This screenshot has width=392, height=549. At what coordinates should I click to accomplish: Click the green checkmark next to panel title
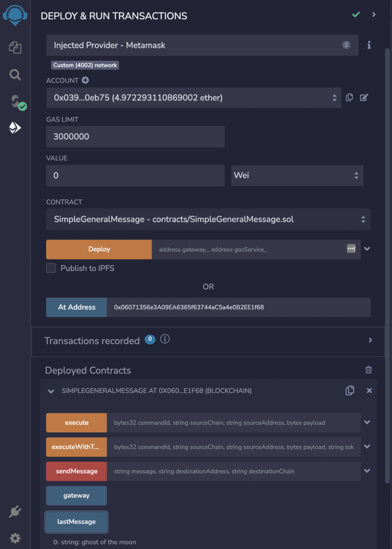coord(356,15)
